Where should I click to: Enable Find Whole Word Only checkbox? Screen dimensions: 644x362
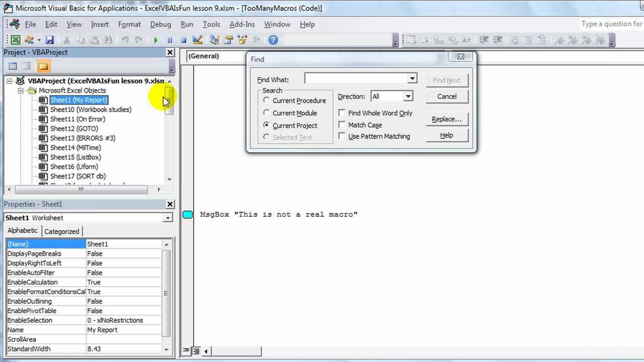(x=342, y=113)
